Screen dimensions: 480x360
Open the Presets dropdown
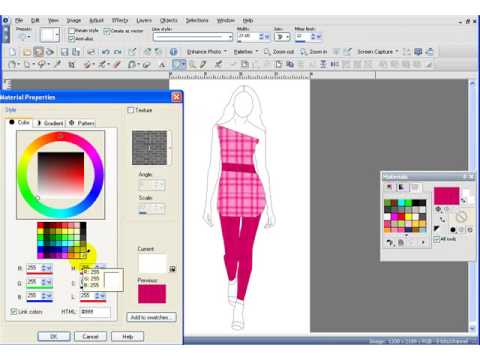tap(24, 36)
